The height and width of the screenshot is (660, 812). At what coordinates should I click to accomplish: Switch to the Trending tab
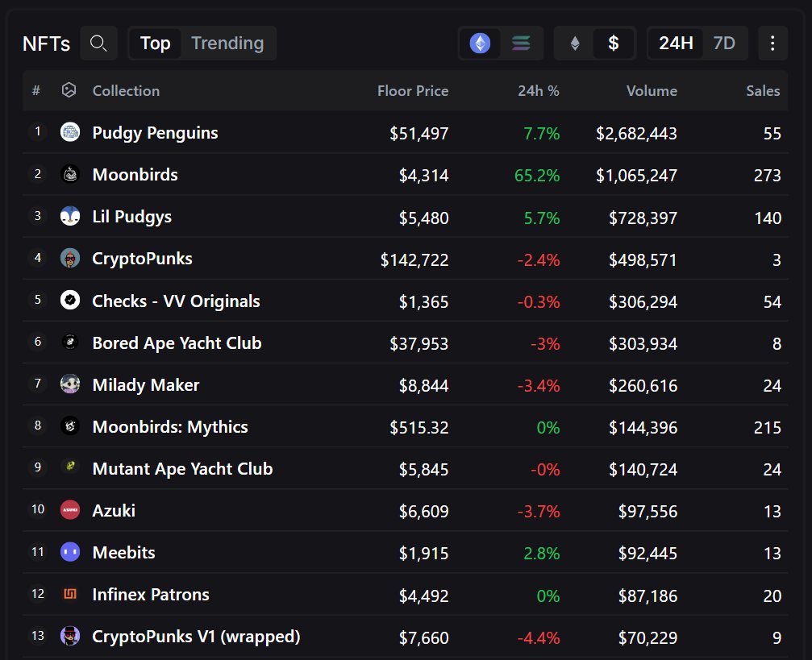227,43
